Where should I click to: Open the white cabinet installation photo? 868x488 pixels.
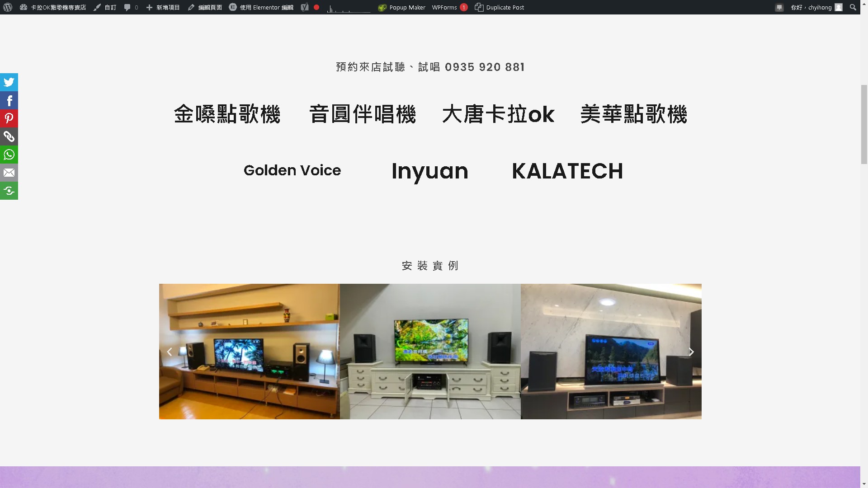(430, 352)
